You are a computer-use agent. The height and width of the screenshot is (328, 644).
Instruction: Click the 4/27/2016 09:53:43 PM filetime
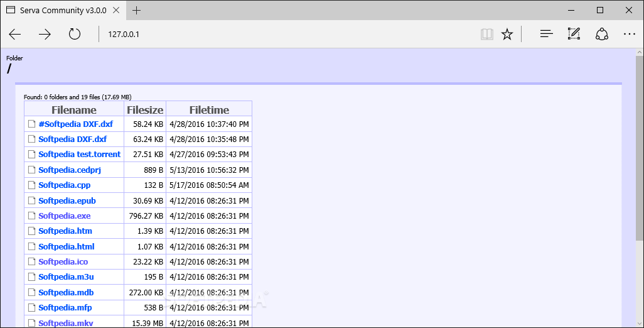tap(209, 155)
